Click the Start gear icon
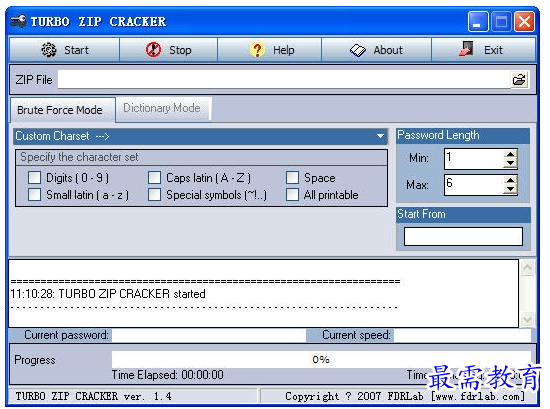The width and height of the screenshot is (550, 409). pos(49,50)
